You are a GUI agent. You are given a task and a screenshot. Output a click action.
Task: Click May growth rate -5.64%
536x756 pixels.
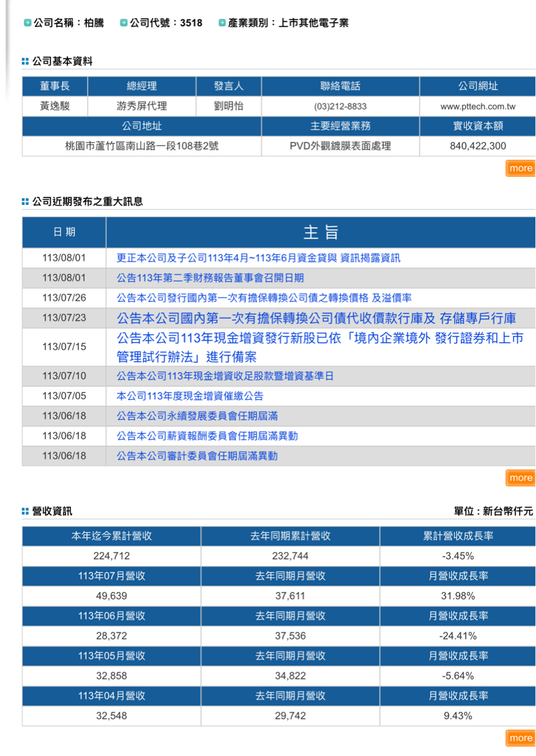click(458, 676)
